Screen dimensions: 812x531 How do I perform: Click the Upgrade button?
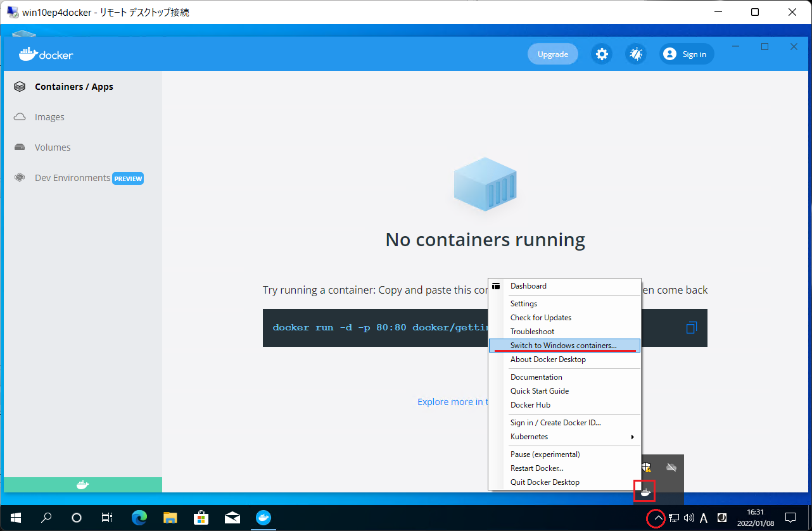click(x=552, y=54)
